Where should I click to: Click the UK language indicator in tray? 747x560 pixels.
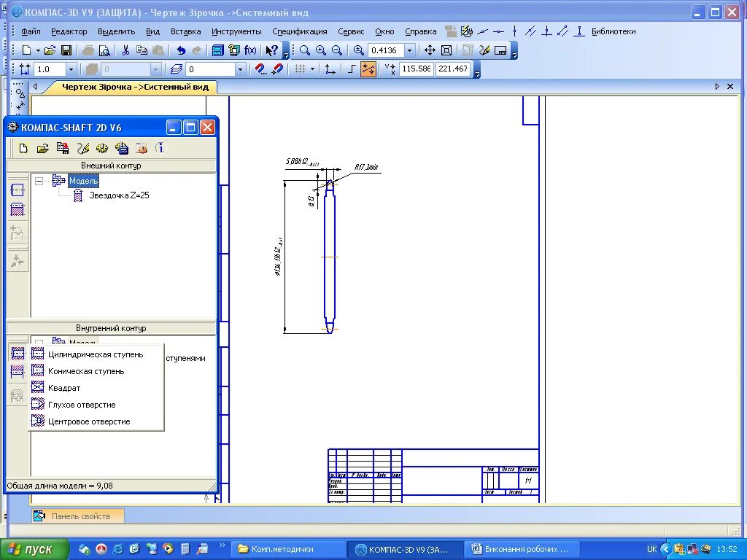(x=651, y=549)
